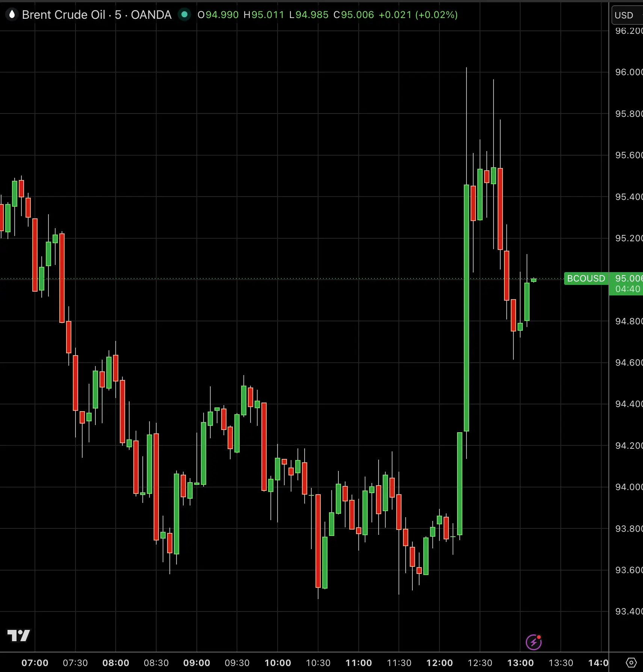This screenshot has height=672, width=643.
Task: Click the 95.600 price axis label
Action: pos(629,155)
